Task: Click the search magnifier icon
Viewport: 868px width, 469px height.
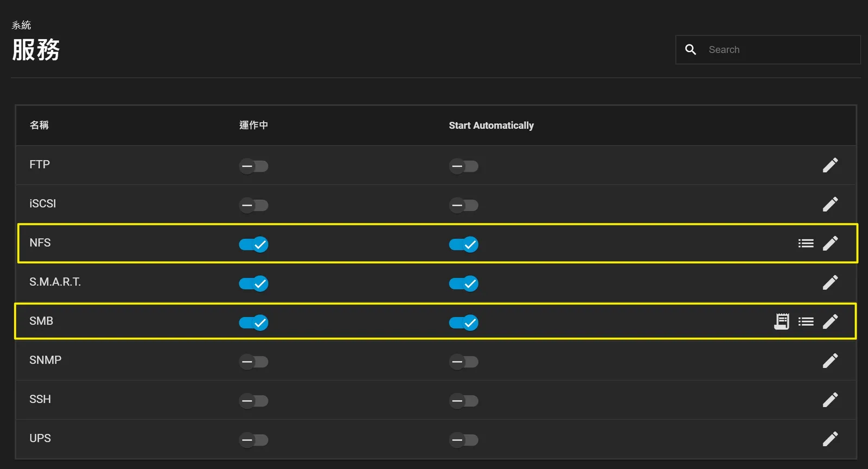Action: click(690, 49)
